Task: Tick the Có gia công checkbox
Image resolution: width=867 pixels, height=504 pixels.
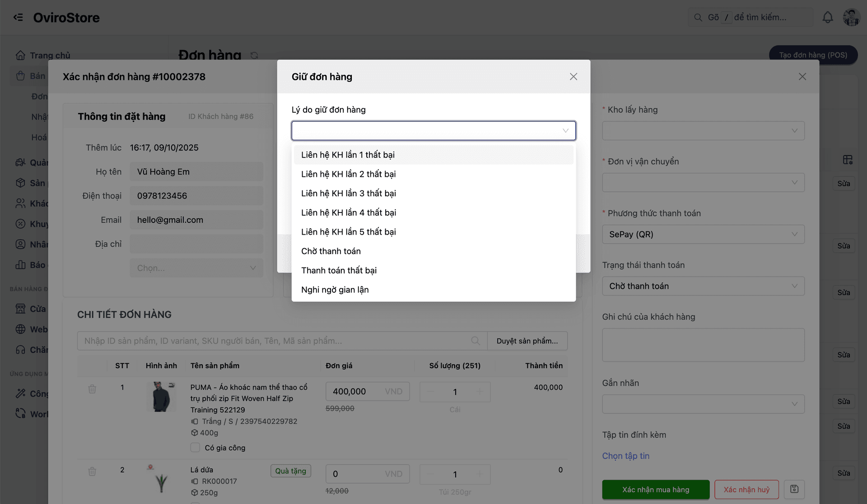Action: click(195, 448)
